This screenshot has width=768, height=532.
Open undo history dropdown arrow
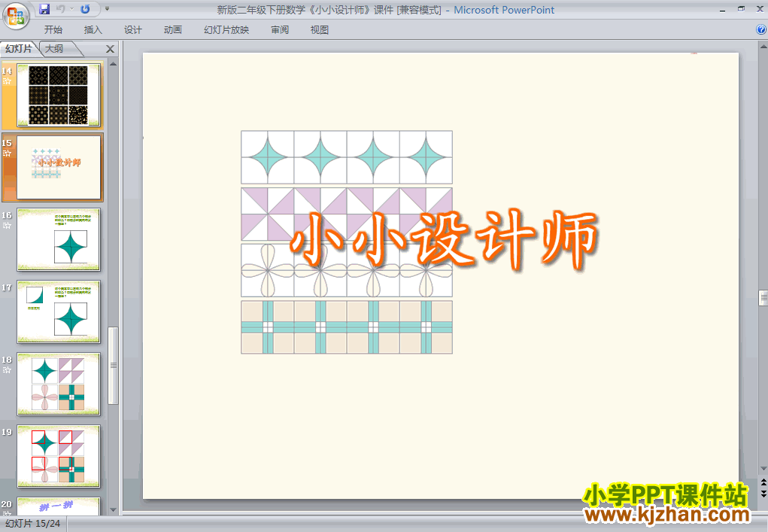coord(71,9)
